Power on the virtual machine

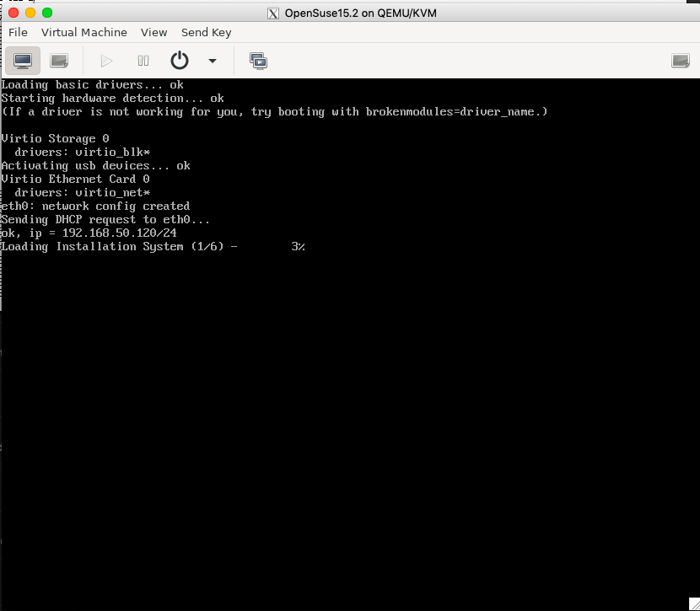(106, 61)
